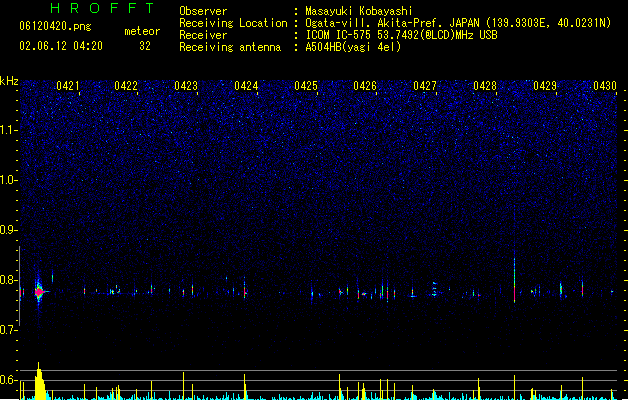629x400 pixels.
Task: Click the Receiving Location label
Action: pyautogui.click(x=233, y=23)
